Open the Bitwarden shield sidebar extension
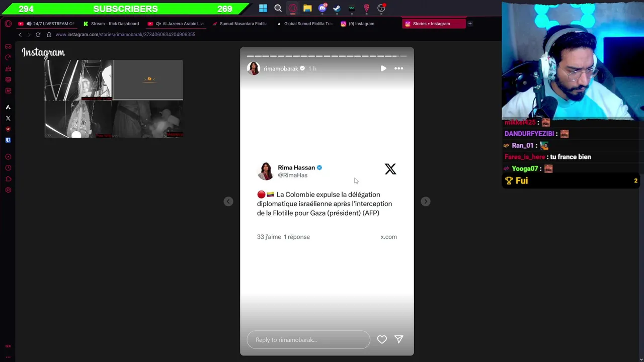The width and height of the screenshot is (644, 362). pos(8,140)
